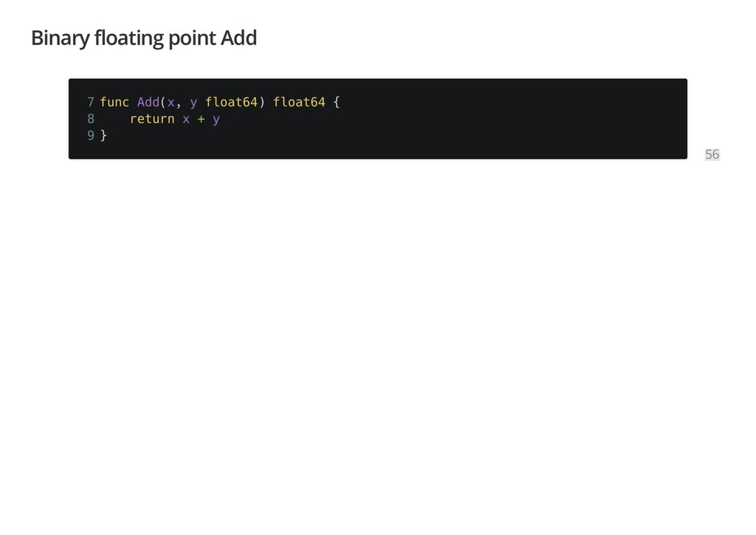Viewport: 756px width, 535px height.
Task: Click the 'y' parameter on line 7
Action: (x=193, y=103)
